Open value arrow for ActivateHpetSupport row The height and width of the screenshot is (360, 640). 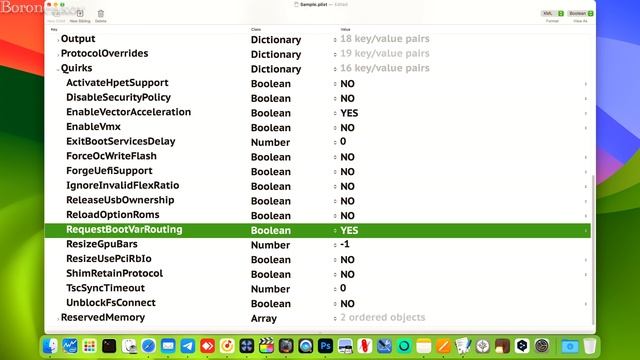click(x=586, y=84)
